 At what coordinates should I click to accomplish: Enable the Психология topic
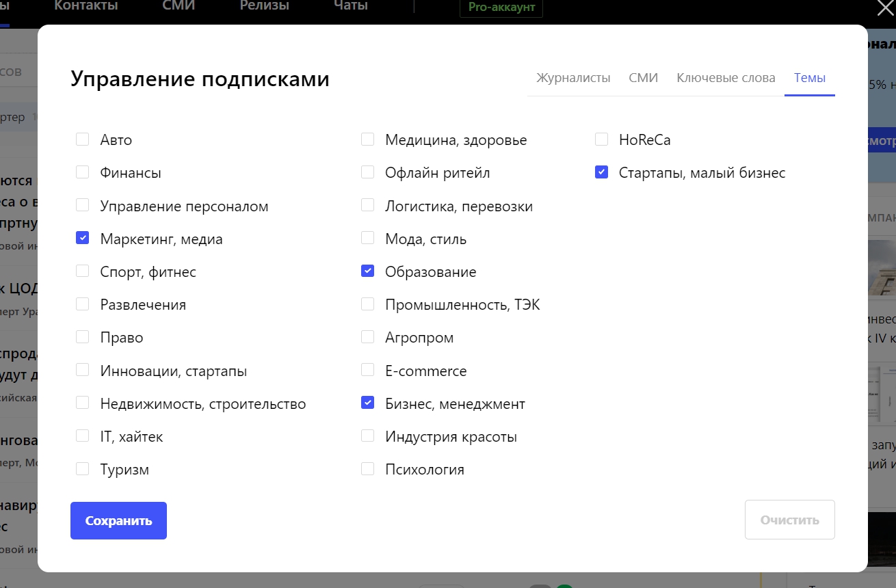(x=368, y=469)
